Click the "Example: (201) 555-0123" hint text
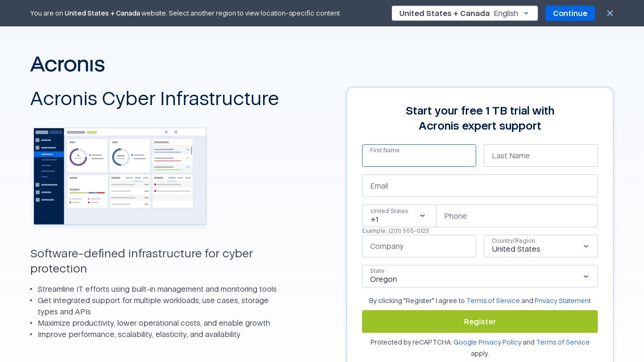Image resolution: width=644 pixels, height=362 pixels. [x=396, y=231]
